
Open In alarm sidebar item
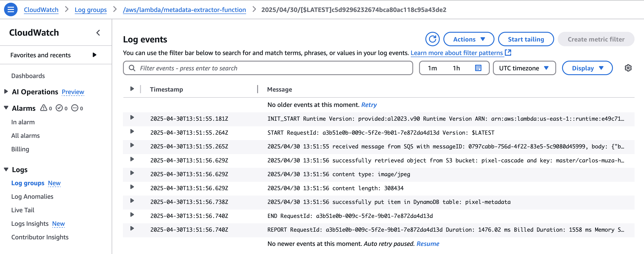point(23,122)
